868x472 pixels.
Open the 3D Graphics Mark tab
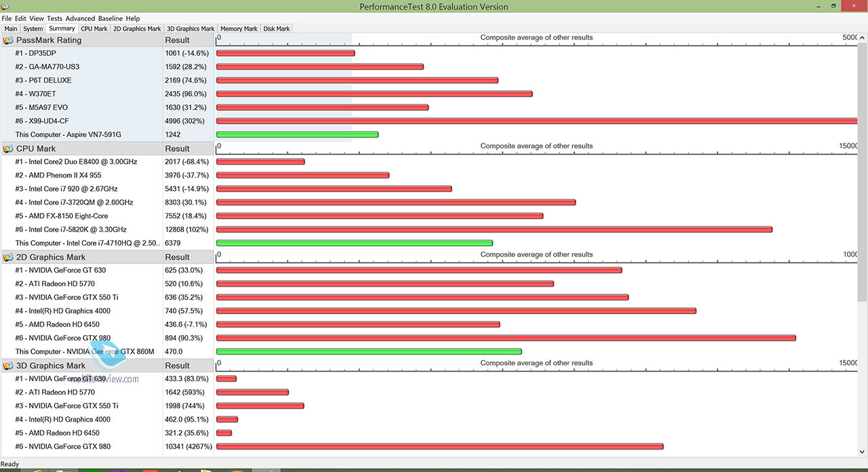(191, 29)
